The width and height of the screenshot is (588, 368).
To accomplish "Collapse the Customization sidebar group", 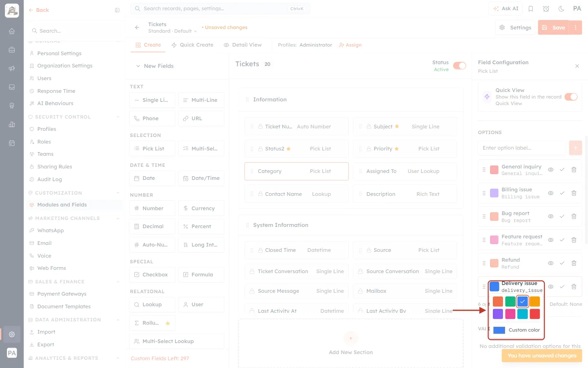I will 118,193.
